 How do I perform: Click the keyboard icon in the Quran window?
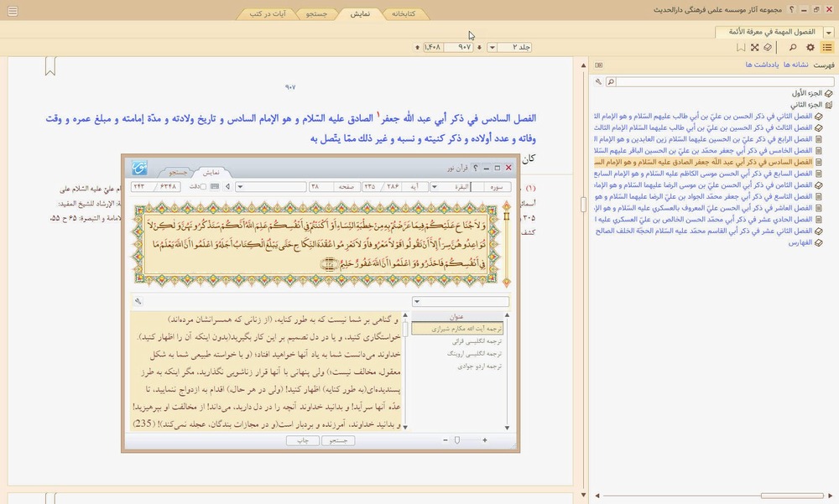click(x=215, y=186)
